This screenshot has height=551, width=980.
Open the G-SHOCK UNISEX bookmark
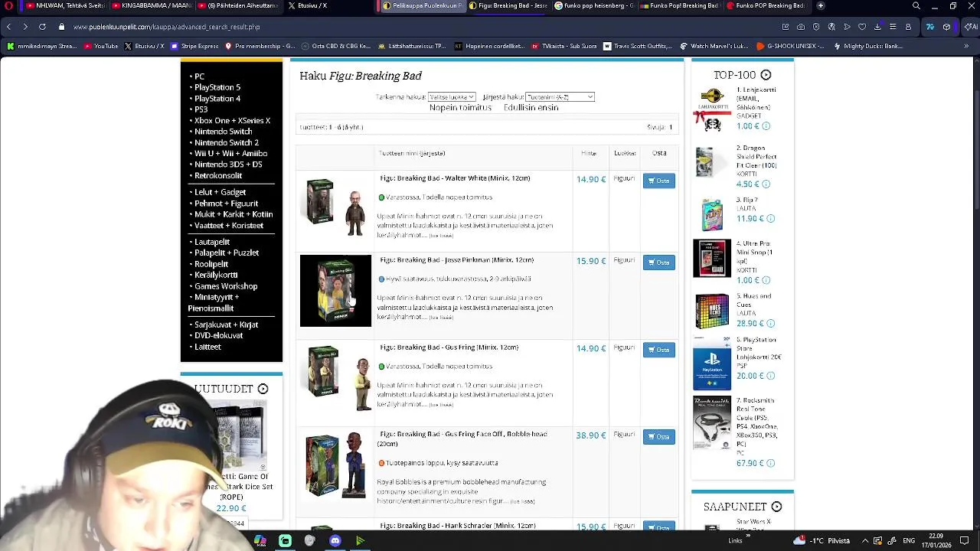(x=791, y=46)
